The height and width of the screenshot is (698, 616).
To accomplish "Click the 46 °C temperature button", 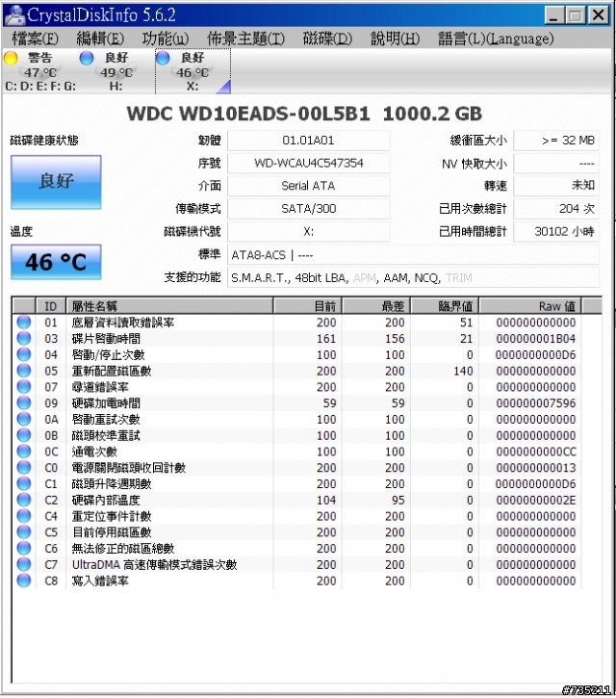I will [x=56, y=262].
